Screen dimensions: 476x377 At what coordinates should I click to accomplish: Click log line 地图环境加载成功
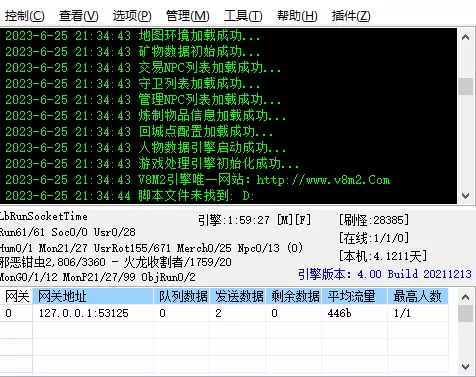132,36
